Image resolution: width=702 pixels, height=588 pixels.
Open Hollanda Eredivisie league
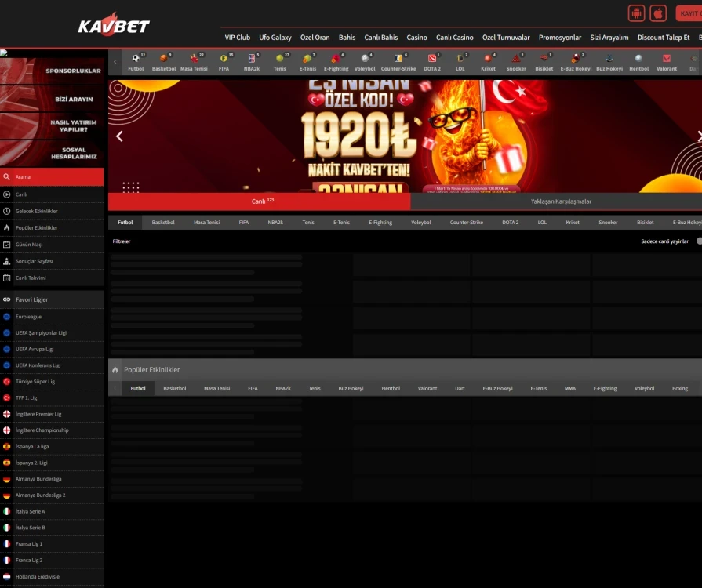pyautogui.click(x=52, y=577)
